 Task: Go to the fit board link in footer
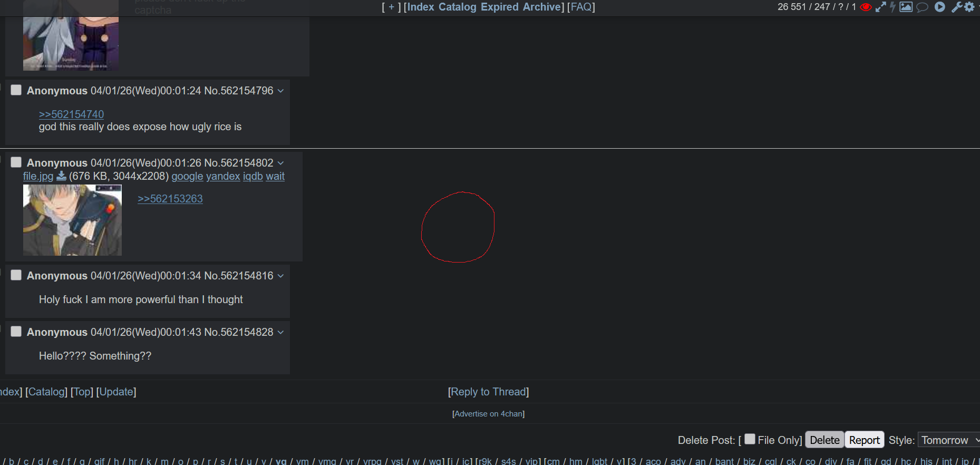point(868,461)
